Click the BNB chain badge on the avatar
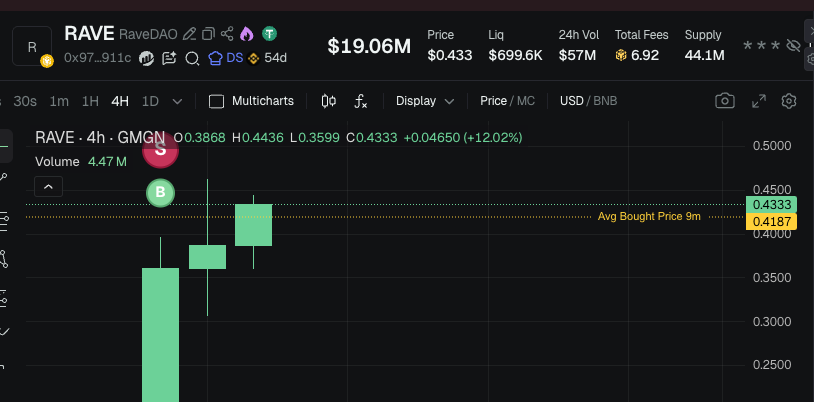 [x=47, y=62]
